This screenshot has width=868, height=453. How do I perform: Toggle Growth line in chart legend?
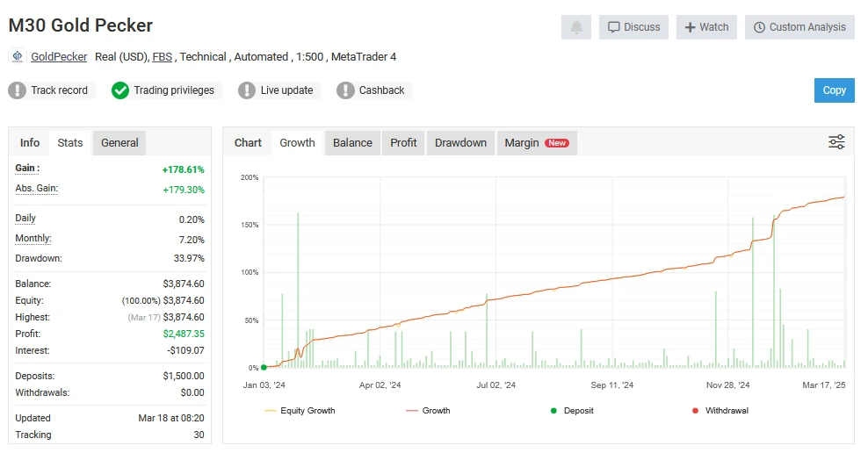(428, 410)
